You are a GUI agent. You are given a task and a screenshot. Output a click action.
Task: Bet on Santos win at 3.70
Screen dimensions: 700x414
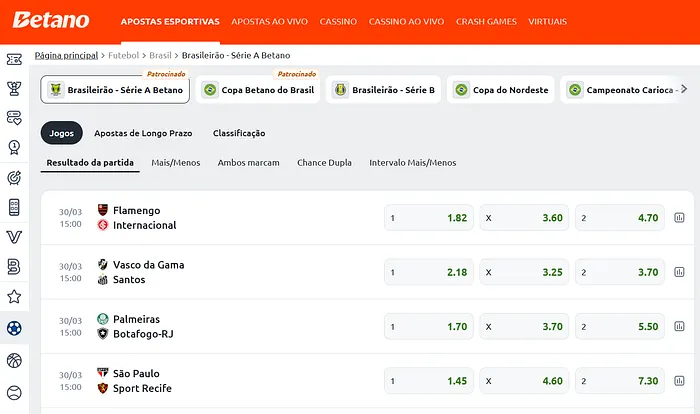coord(620,272)
